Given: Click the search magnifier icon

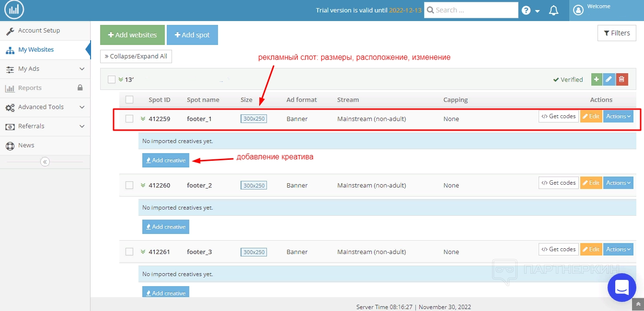Looking at the screenshot, I should pyautogui.click(x=430, y=10).
